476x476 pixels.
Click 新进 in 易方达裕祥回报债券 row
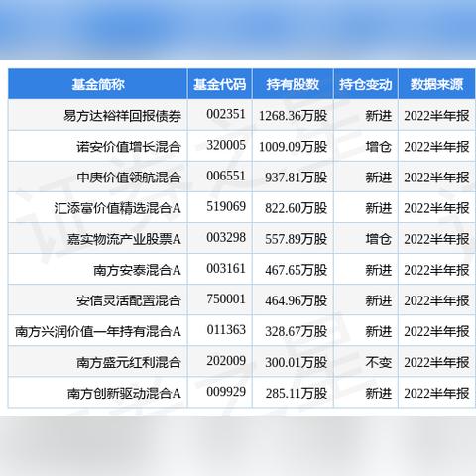click(379, 116)
